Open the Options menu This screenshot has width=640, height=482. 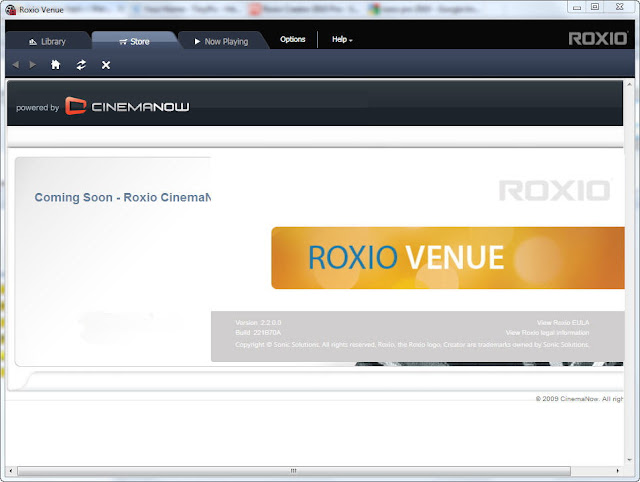pos(293,39)
